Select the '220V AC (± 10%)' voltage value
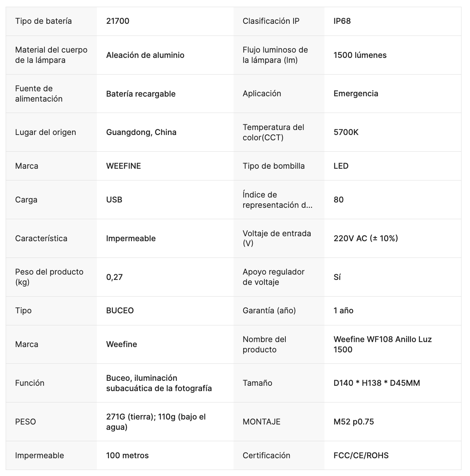 [x=366, y=238]
